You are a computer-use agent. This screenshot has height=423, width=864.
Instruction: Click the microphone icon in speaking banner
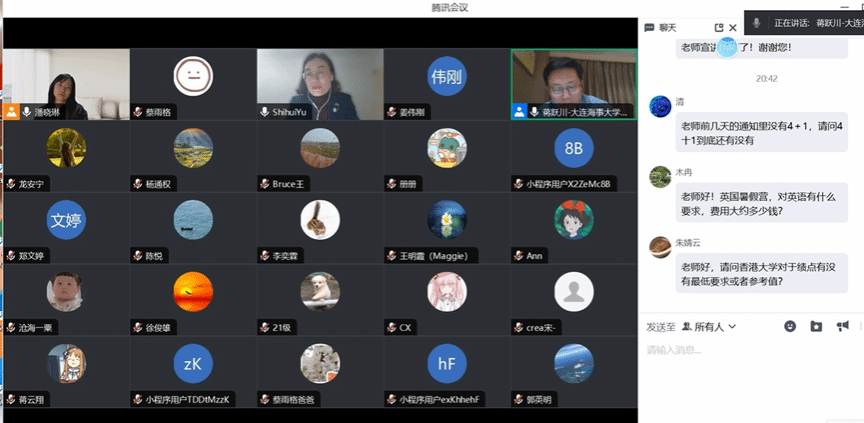(757, 23)
